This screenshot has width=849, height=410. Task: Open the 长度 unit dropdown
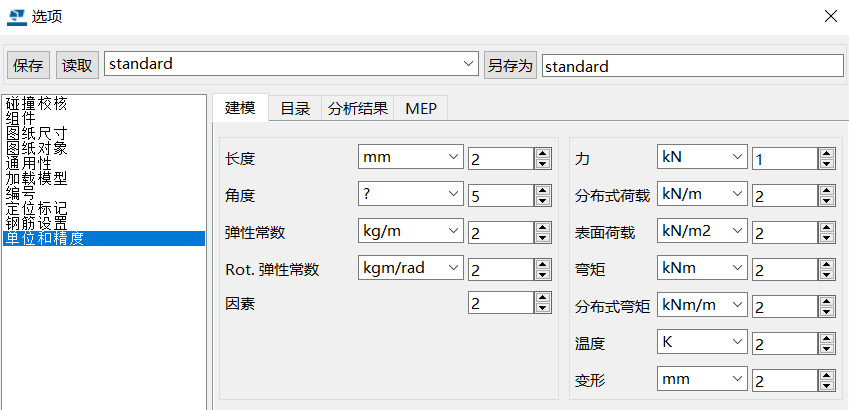[x=411, y=157]
